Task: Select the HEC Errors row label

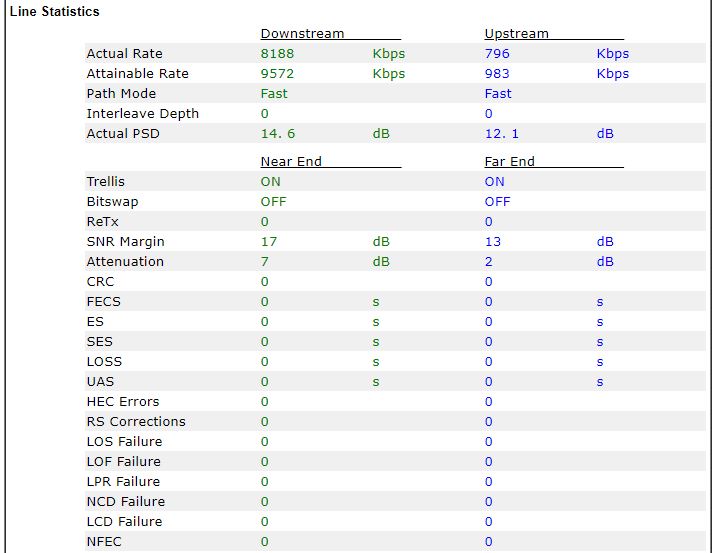Action: [x=123, y=402]
